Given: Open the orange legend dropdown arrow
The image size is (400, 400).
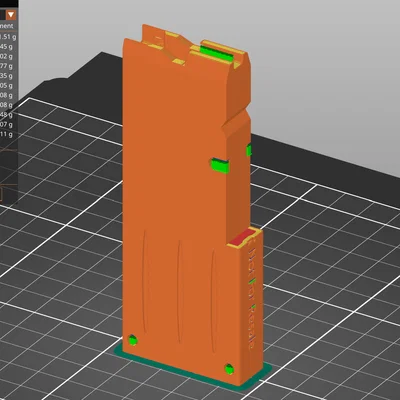Looking at the screenshot, I should point(11,15).
